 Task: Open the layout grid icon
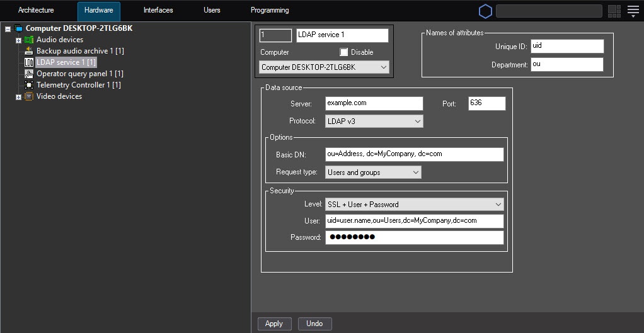pyautogui.click(x=614, y=11)
